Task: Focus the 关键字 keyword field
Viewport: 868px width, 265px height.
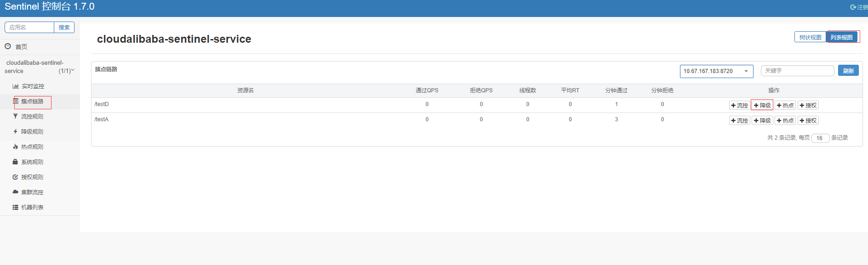Action: [x=797, y=71]
